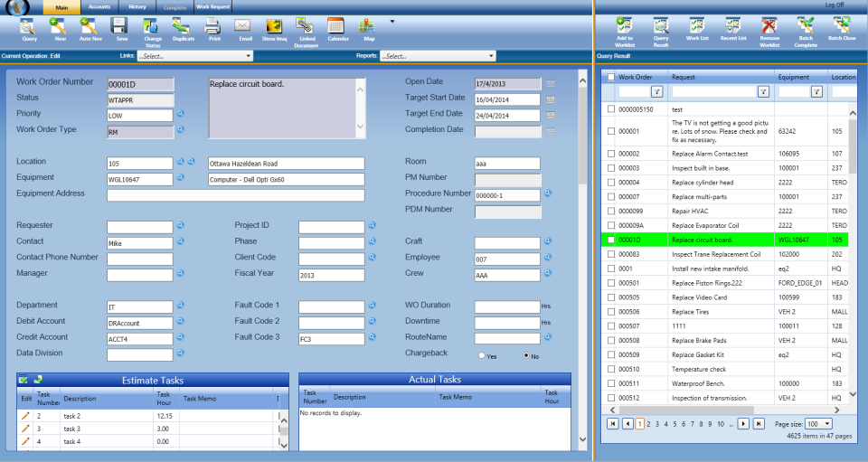
Task: Open the Work Request tab
Action: [x=212, y=6]
